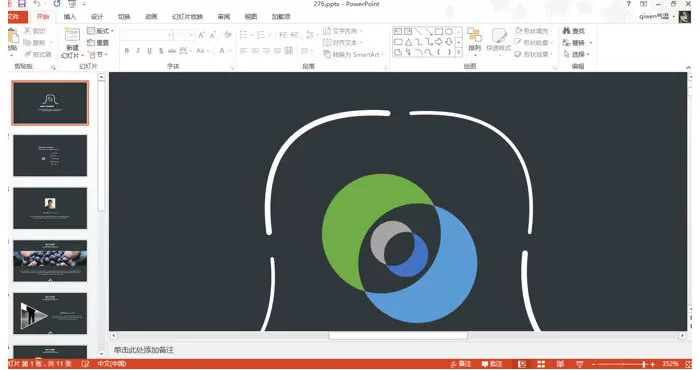Open the Shape Outline (形状轮廓) dropdown
This screenshot has height=370, width=700.
pos(533,42)
